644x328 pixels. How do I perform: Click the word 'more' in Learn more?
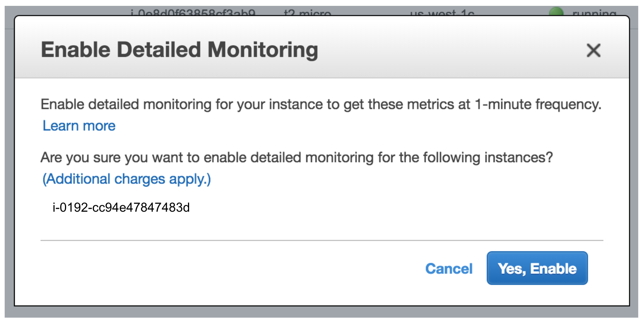coord(99,126)
